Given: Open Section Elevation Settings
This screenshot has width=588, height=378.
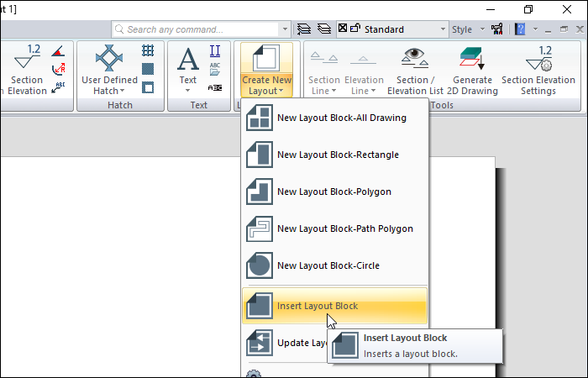Looking at the screenshot, I should point(538,70).
